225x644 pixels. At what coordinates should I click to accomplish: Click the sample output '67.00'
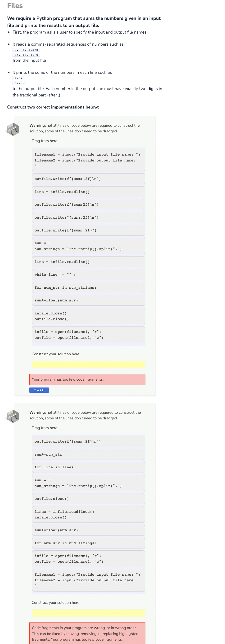click(20, 83)
